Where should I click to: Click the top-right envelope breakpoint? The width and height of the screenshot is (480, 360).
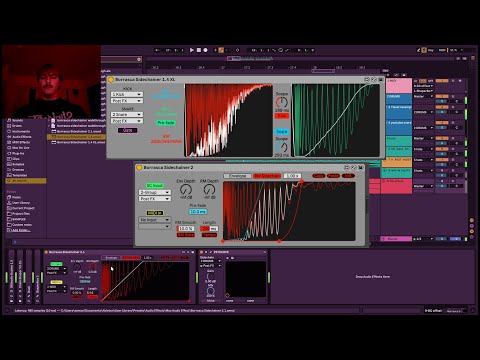302,182
